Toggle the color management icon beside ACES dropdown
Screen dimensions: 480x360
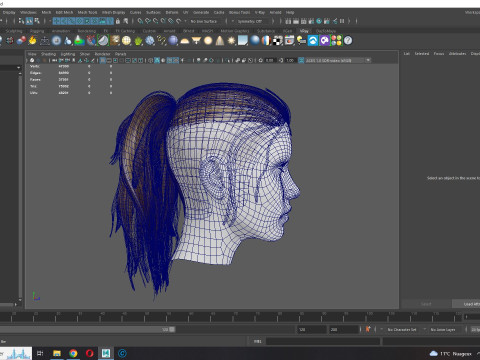301,60
